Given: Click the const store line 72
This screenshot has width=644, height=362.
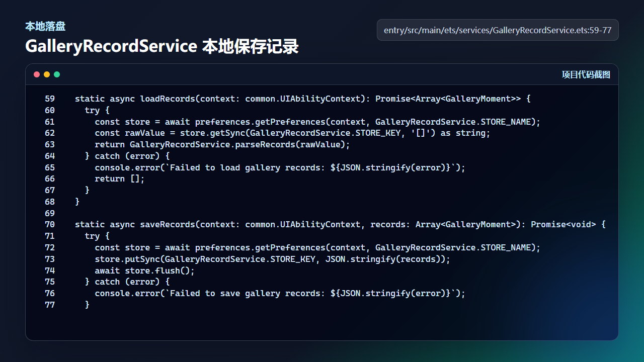Looking at the screenshot, I should 317,247.
